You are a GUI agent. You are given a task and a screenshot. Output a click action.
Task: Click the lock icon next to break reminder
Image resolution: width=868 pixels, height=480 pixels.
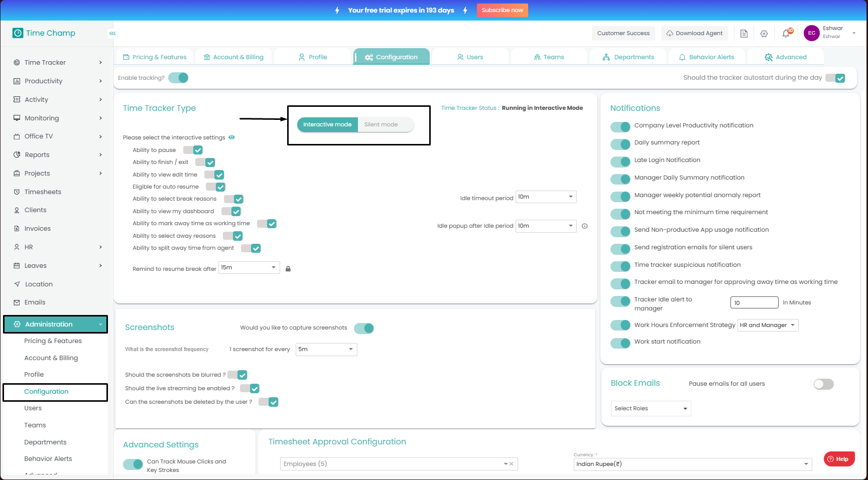click(x=288, y=269)
